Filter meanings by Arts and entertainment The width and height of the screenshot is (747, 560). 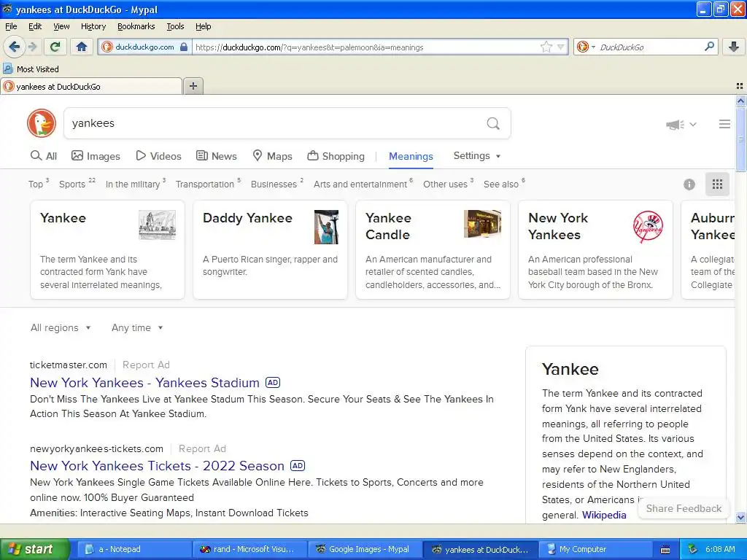pyautogui.click(x=363, y=184)
